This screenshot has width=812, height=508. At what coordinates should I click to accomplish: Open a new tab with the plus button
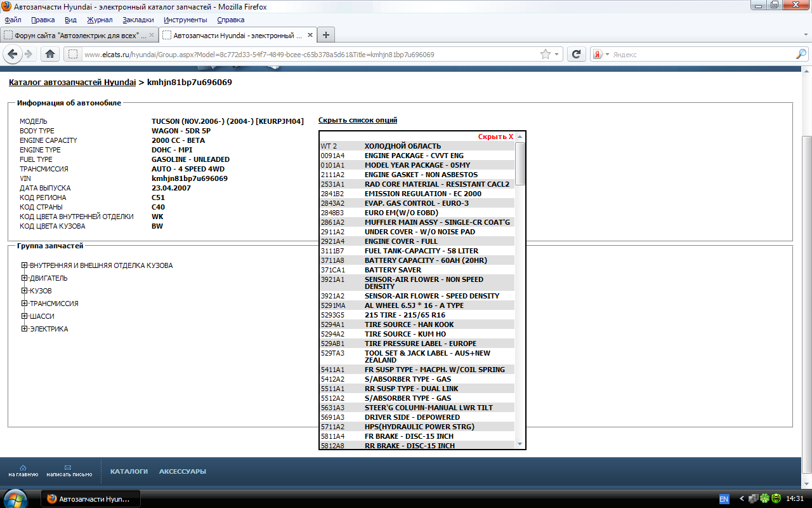click(x=326, y=35)
